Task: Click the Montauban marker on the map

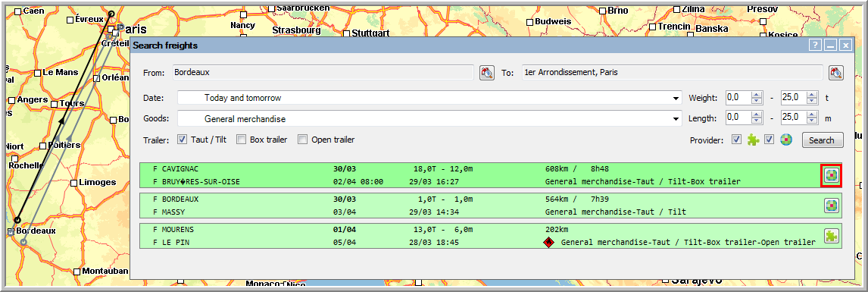Action: coord(77,272)
